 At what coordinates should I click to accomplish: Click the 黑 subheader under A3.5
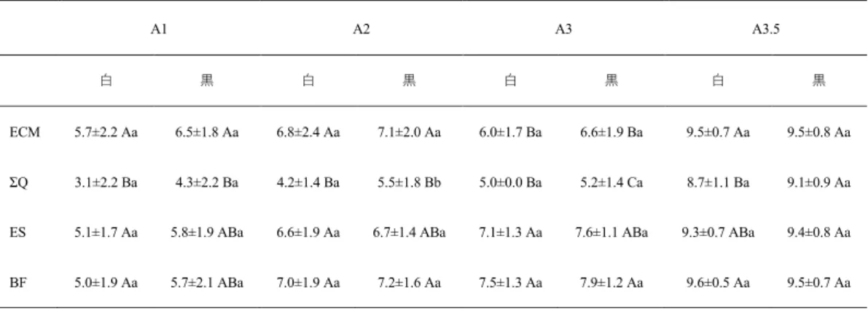click(x=819, y=80)
